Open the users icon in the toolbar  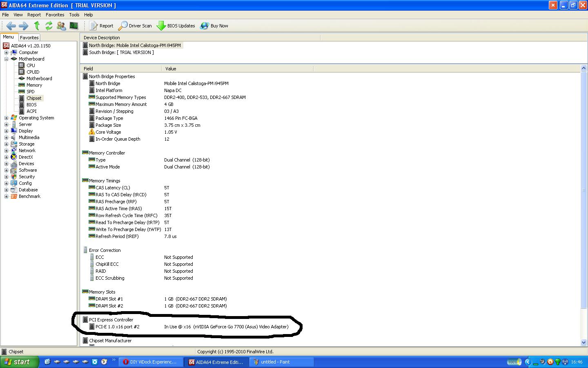[x=61, y=26]
